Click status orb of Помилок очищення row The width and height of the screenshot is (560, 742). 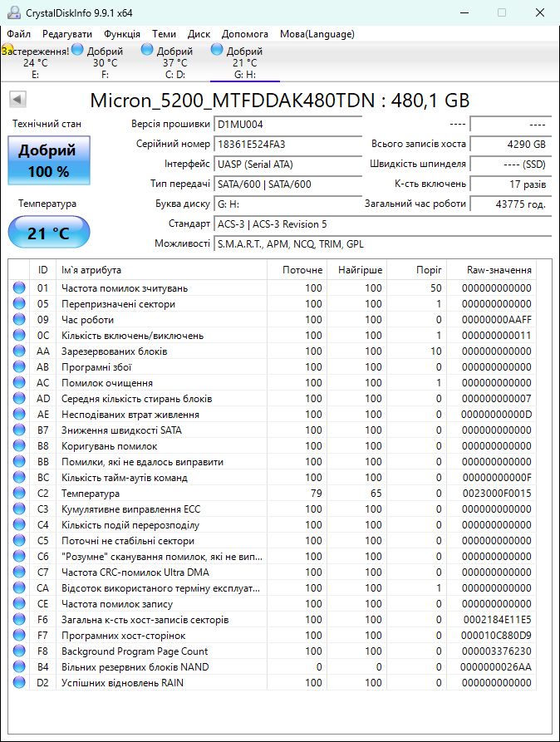pyautogui.click(x=19, y=382)
